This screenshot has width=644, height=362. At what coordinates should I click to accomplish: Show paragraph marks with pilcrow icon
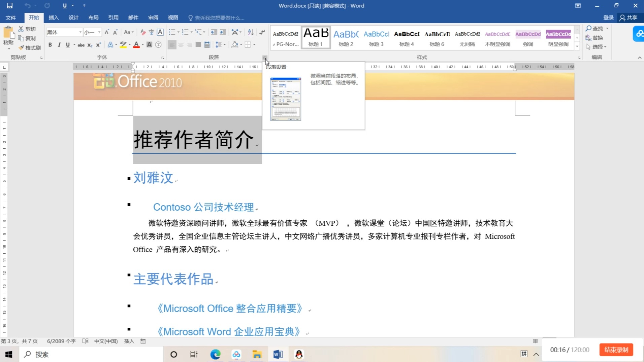click(262, 32)
